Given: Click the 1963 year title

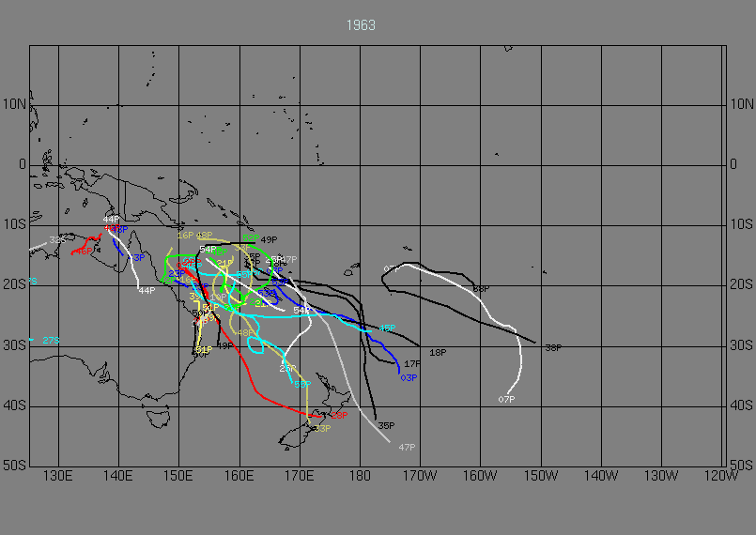Looking at the screenshot, I should tap(361, 25).
